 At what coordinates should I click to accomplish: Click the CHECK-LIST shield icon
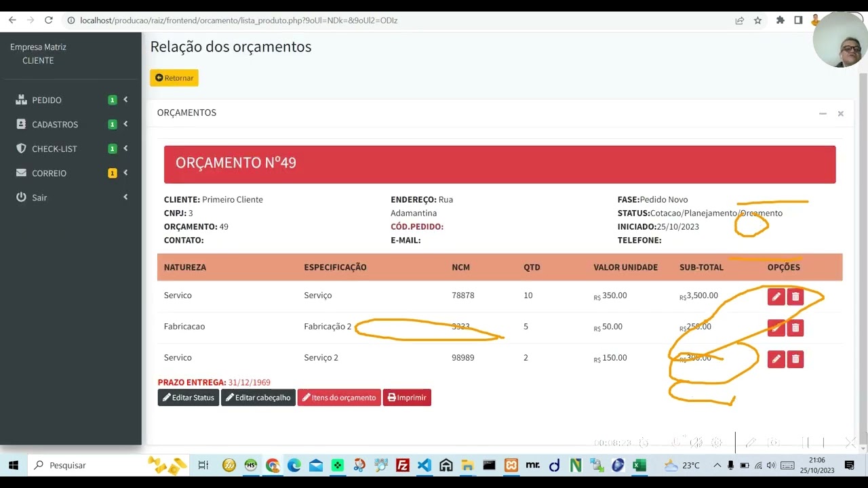click(21, 148)
